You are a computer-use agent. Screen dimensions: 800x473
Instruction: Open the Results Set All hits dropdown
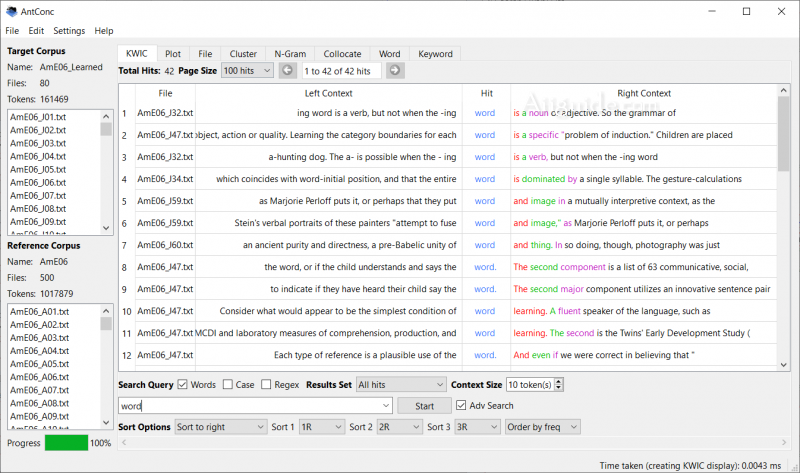coord(401,385)
